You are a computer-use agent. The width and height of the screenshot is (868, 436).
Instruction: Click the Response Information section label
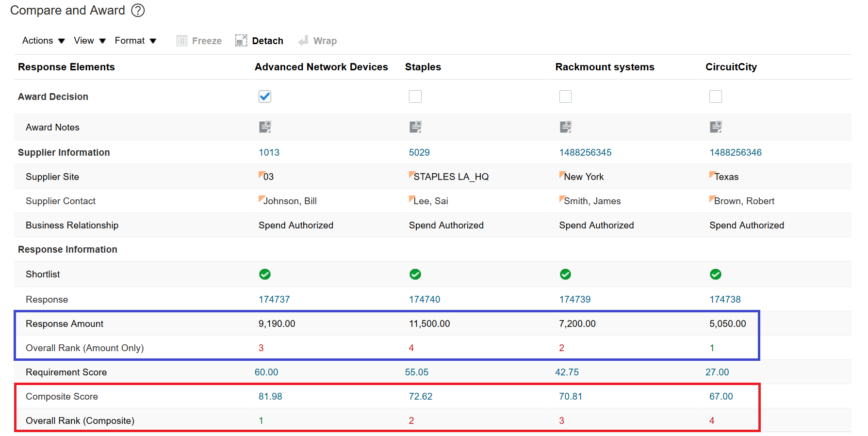pyautogui.click(x=67, y=249)
